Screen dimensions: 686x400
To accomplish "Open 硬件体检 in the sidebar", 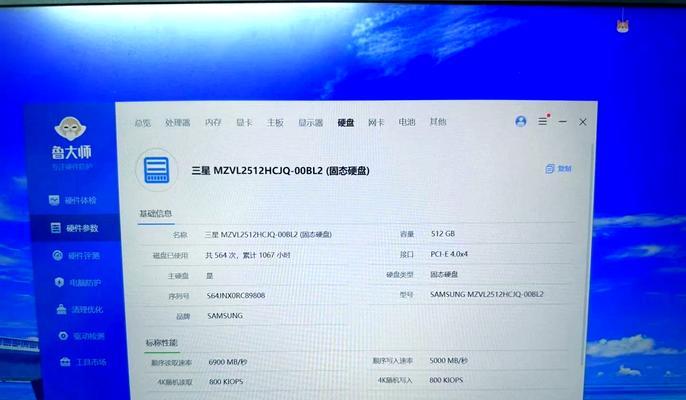I will (x=73, y=200).
